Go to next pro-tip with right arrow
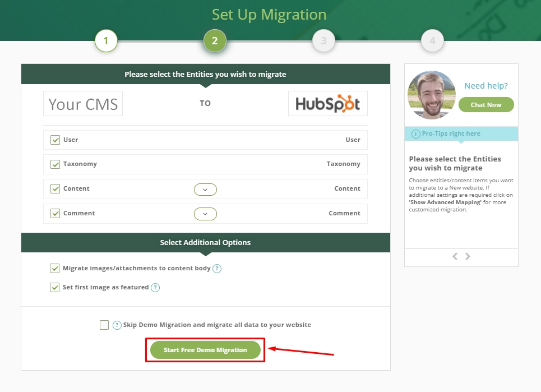541x392 pixels. point(468,256)
